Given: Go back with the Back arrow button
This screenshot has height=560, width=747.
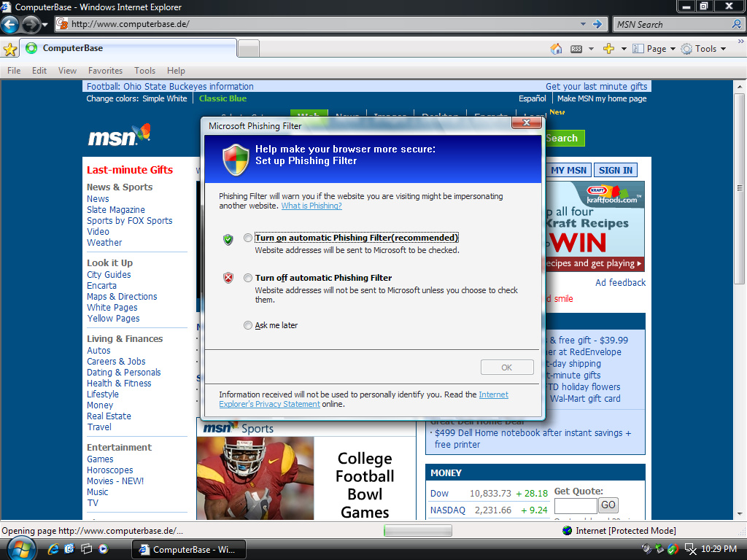Looking at the screenshot, I should tap(10, 24).
